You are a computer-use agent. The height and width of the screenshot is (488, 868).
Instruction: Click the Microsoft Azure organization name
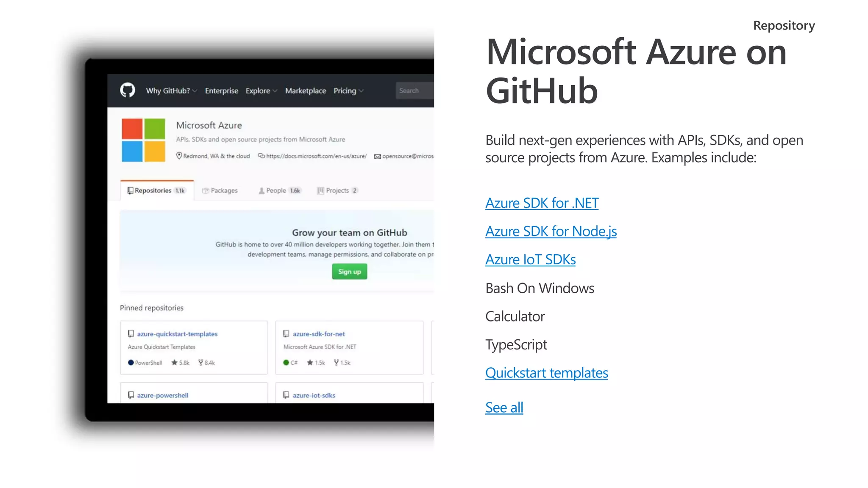209,125
